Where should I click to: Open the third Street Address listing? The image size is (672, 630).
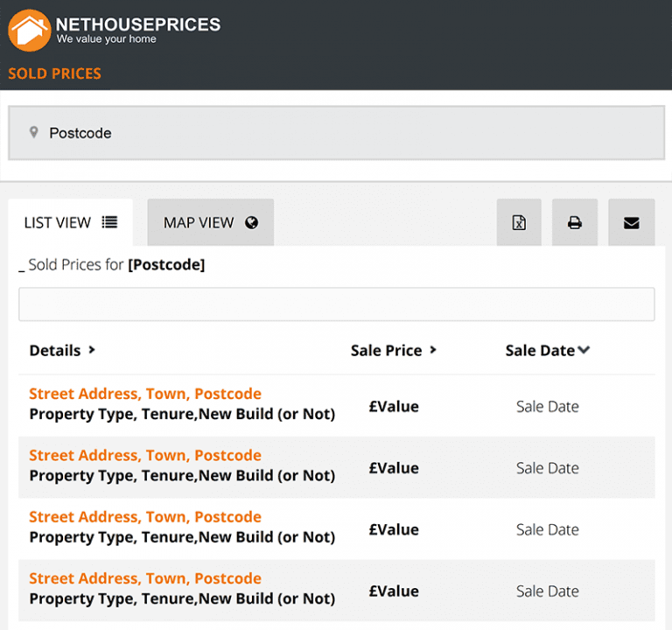[145, 516]
